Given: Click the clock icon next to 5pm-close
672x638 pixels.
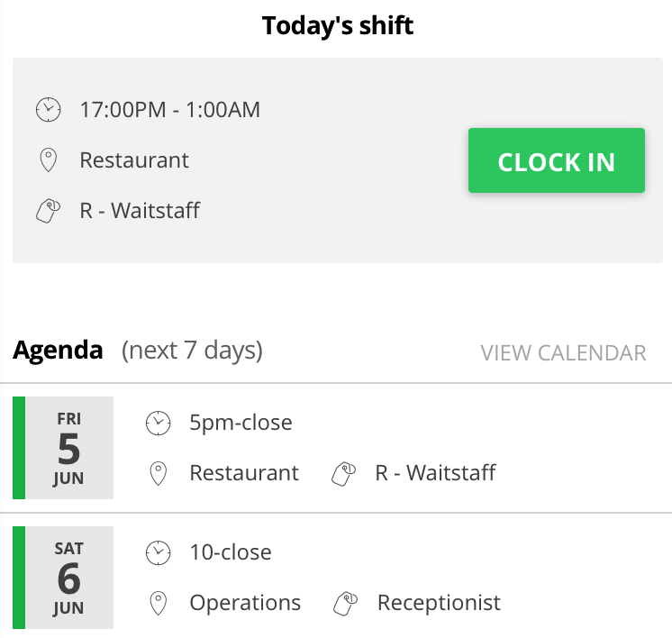Looking at the screenshot, I should [x=159, y=424].
